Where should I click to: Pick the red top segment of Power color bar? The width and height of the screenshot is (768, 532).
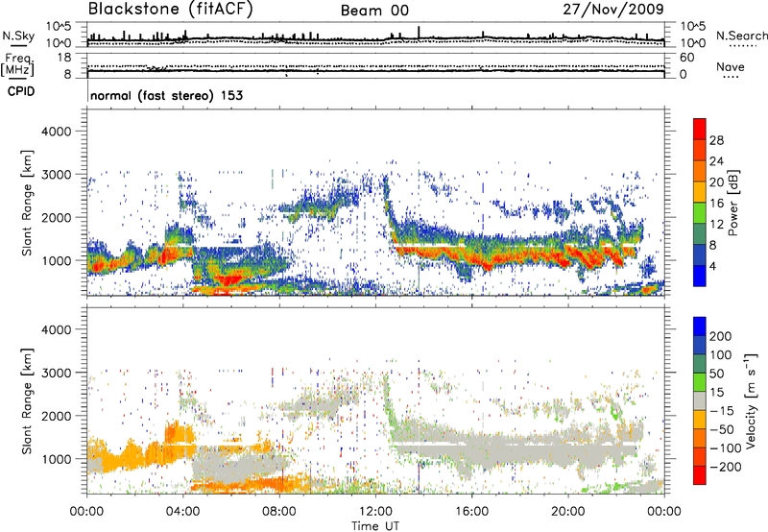(700, 130)
